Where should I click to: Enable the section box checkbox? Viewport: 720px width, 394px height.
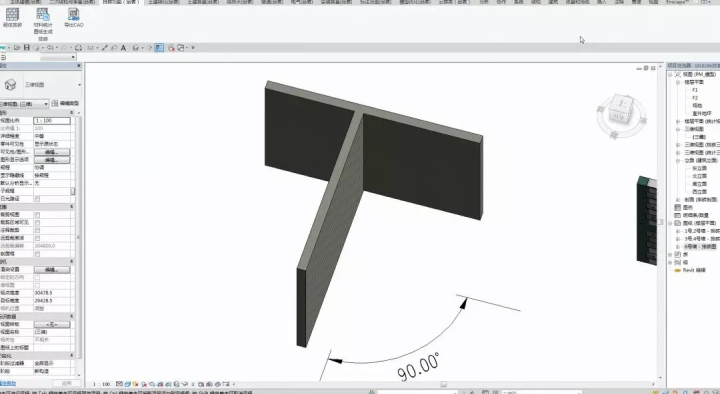[38, 254]
